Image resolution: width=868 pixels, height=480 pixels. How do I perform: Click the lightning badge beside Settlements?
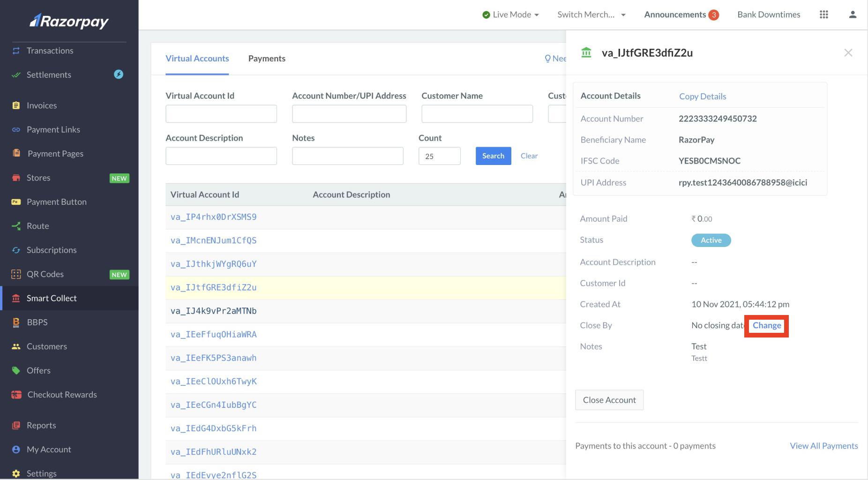[x=119, y=74]
